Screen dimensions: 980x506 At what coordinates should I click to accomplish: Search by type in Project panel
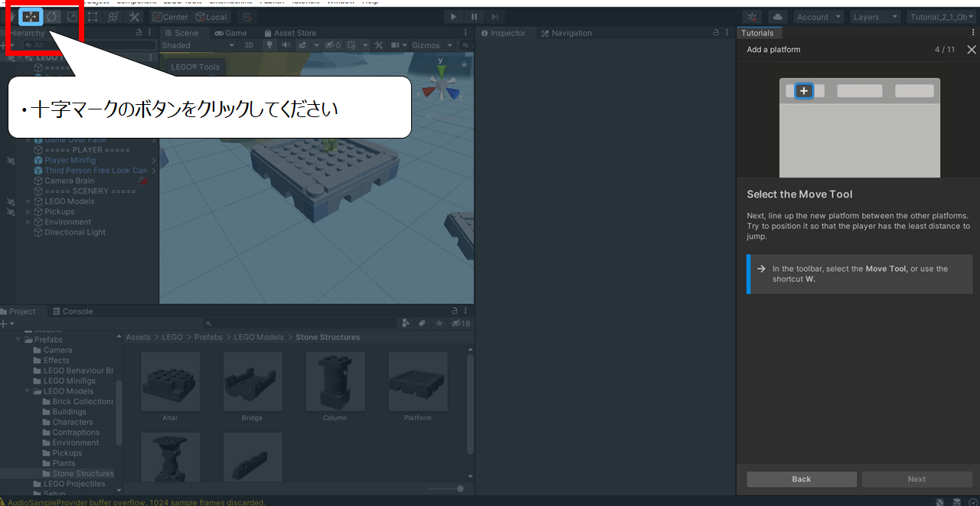click(x=406, y=324)
